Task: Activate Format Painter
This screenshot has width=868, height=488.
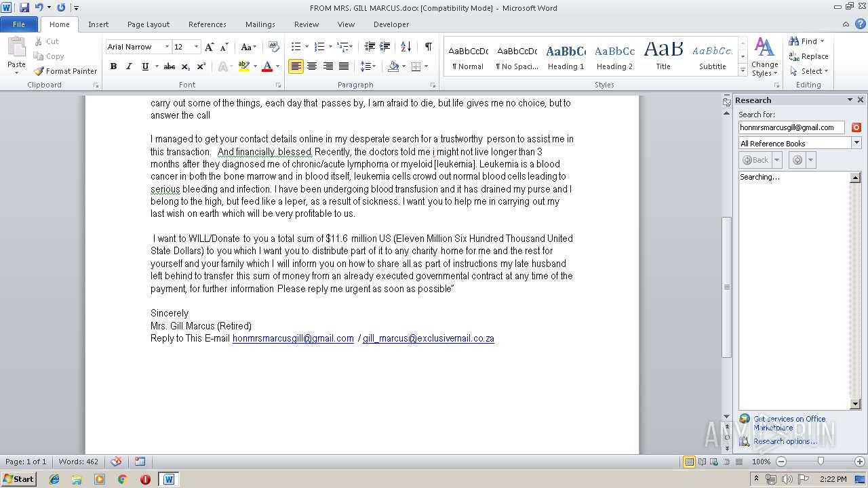Action: pos(65,71)
